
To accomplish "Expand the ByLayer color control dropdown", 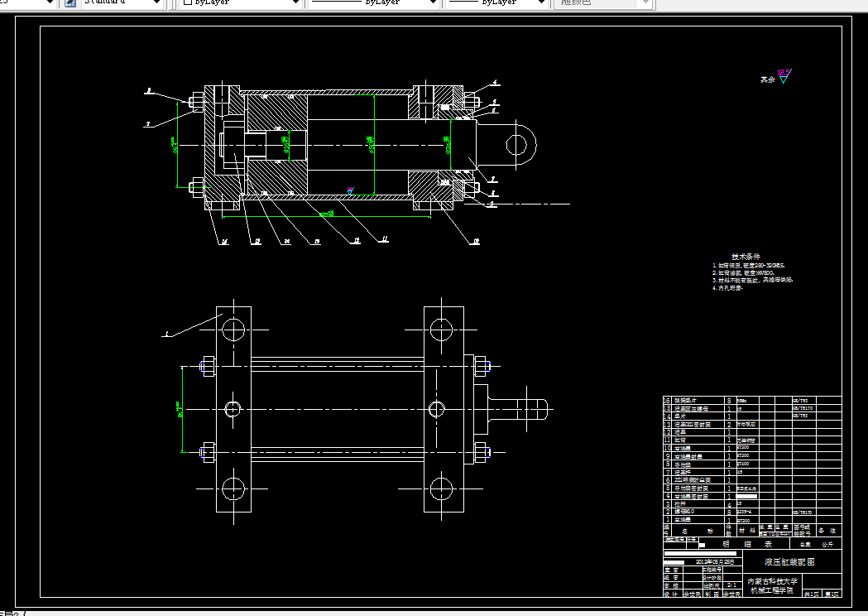I will point(295,2).
